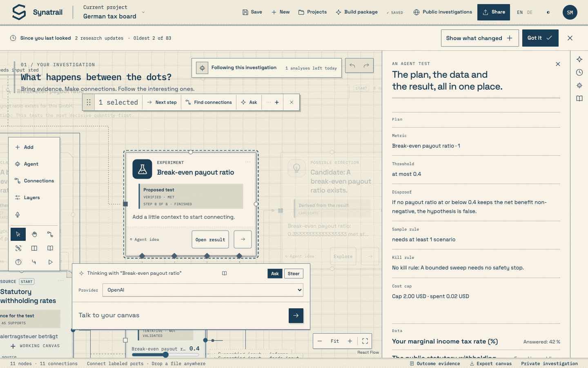This screenshot has width=588, height=368.
Task: Activate the hand pan tool
Action: click(x=34, y=234)
